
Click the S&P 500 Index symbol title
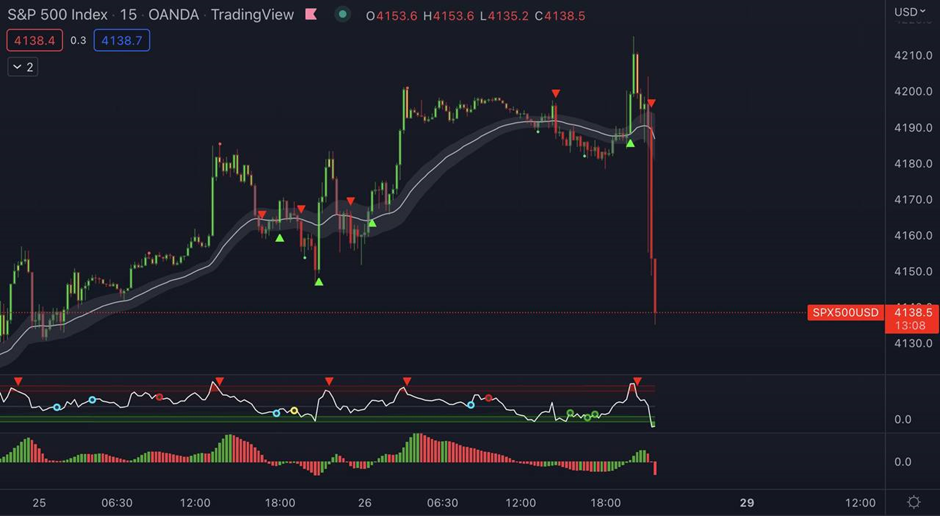[x=58, y=15]
